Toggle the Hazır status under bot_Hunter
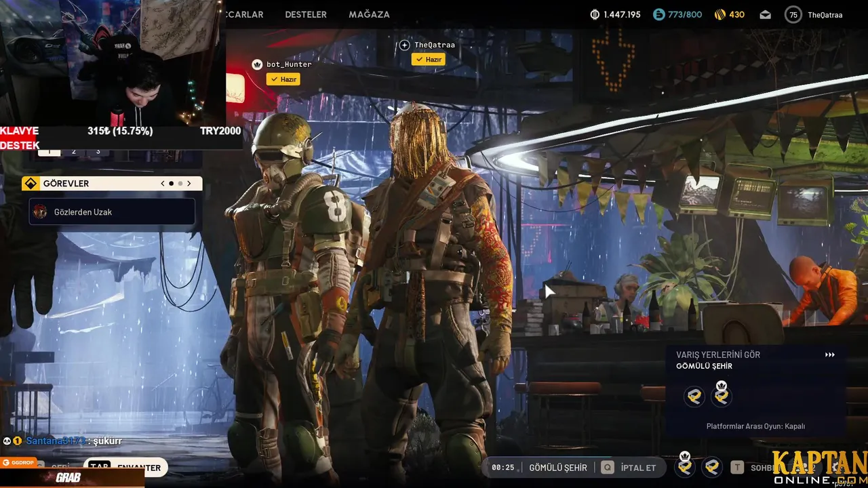Screen dimensions: 868x488 click(283, 79)
